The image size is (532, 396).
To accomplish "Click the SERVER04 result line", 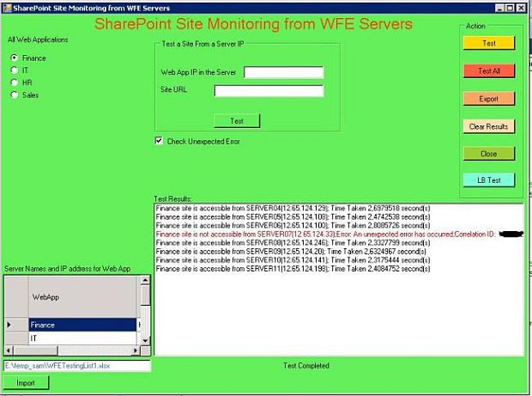I will 293,208.
